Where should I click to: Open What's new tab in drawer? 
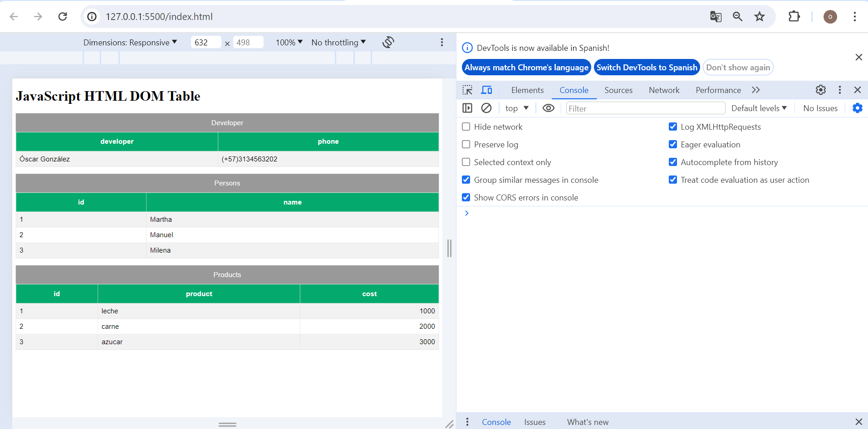click(588, 422)
